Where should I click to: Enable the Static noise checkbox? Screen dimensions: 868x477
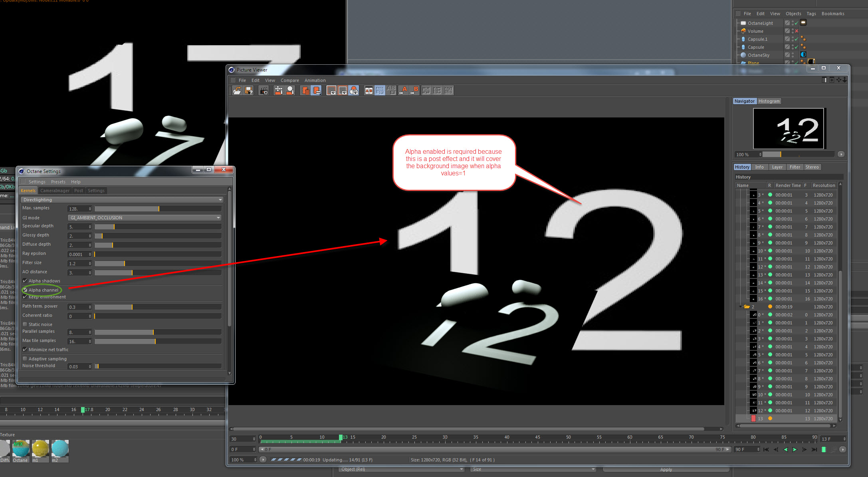25,324
